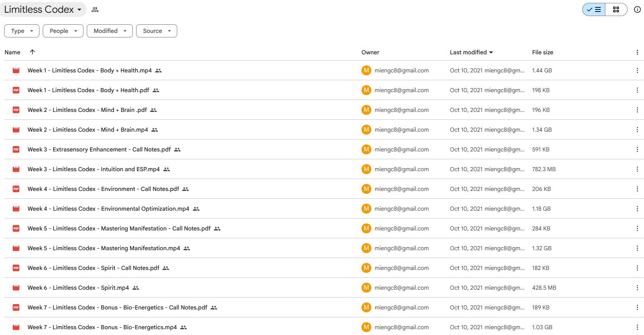Click the PDF icon for Week 3 Call Notes
The image size is (644, 335).
[x=16, y=149]
